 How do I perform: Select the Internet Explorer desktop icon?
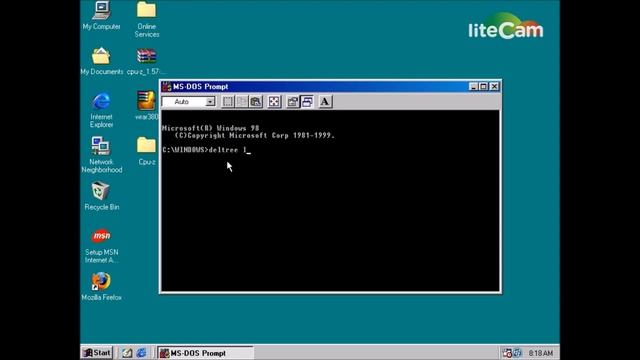[x=101, y=110]
